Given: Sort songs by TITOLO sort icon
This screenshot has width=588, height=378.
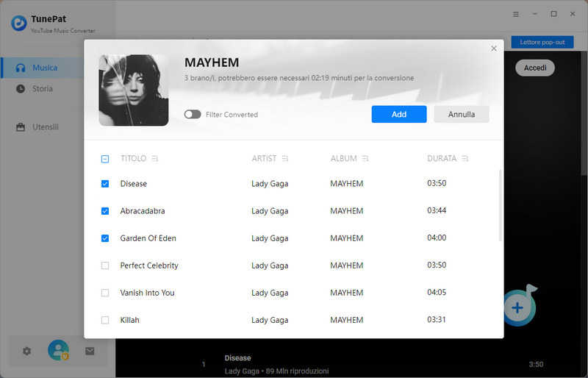Looking at the screenshot, I should click(x=154, y=159).
